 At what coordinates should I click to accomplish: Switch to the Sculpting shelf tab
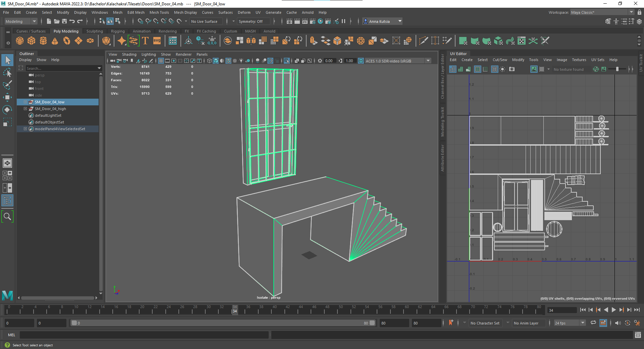(x=95, y=31)
